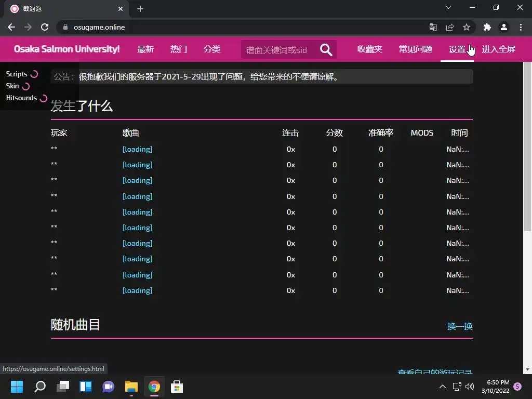This screenshot has height=399, width=532.
Task: Click the Osaka Salmon University! logo
Action: click(x=67, y=49)
